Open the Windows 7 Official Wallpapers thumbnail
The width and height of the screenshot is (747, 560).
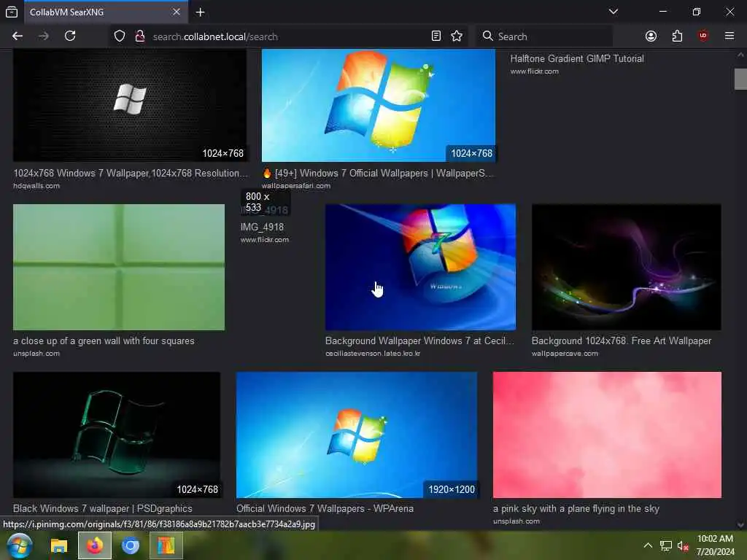[x=379, y=105]
